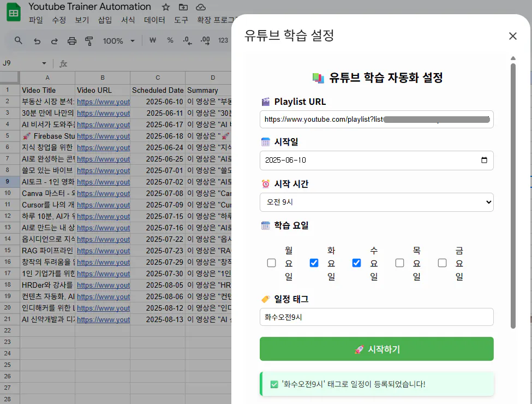The height and width of the screenshot is (404, 532).
Task: Click the search magnifier in toolbar
Action: pyautogui.click(x=19, y=41)
